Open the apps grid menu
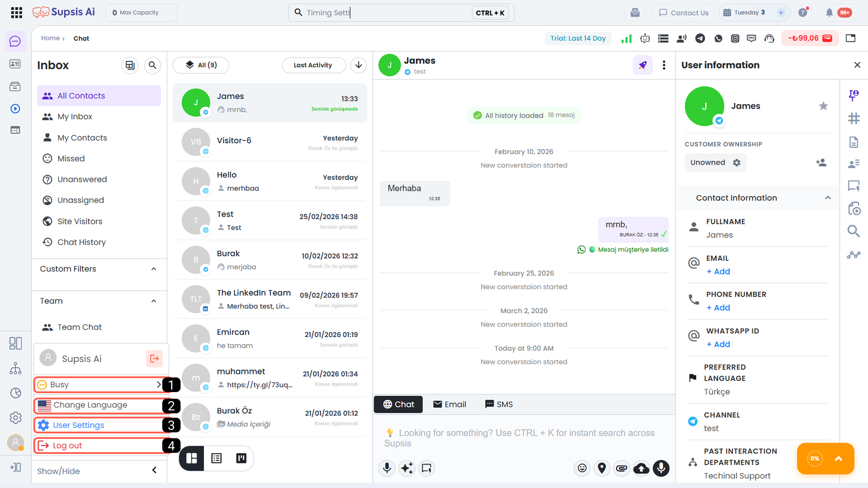This screenshot has height=488, width=868. click(x=16, y=12)
